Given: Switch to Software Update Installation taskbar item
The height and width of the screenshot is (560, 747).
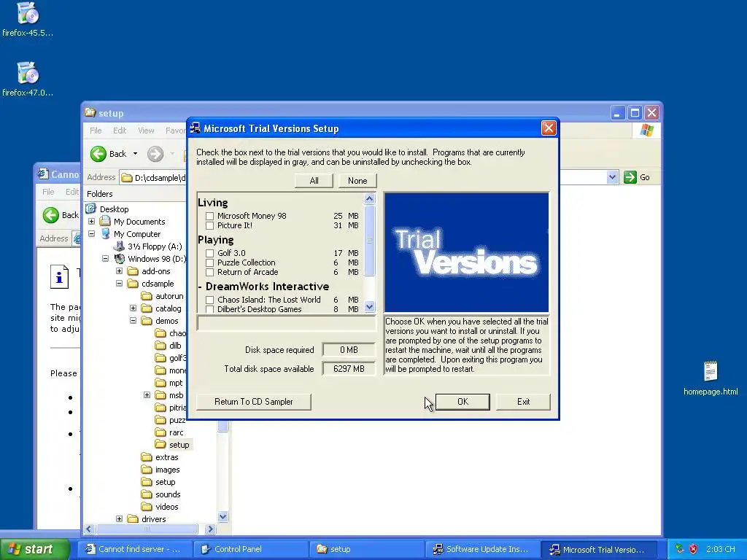Looking at the screenshot, I should tap(482, 549).
